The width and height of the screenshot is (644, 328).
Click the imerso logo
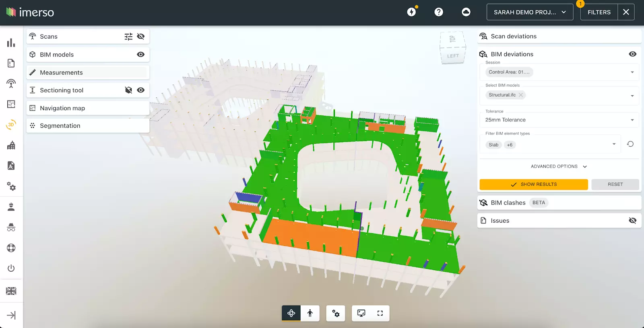(30, 12)
